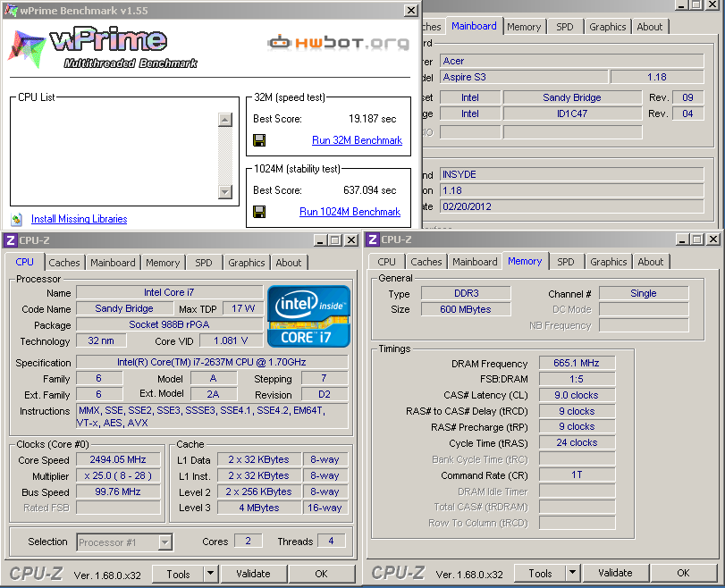Click the 02/20/2012 BIOS date field
This screenshot has width=725, height=588.
pyautogui.click(x=572, y=206)
